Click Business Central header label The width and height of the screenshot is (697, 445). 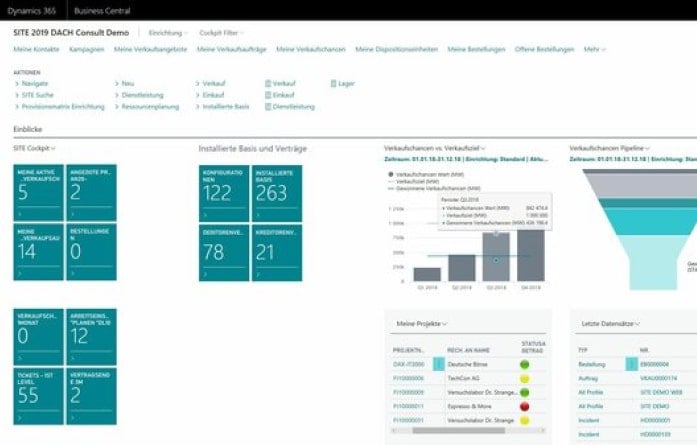point(102,11)
